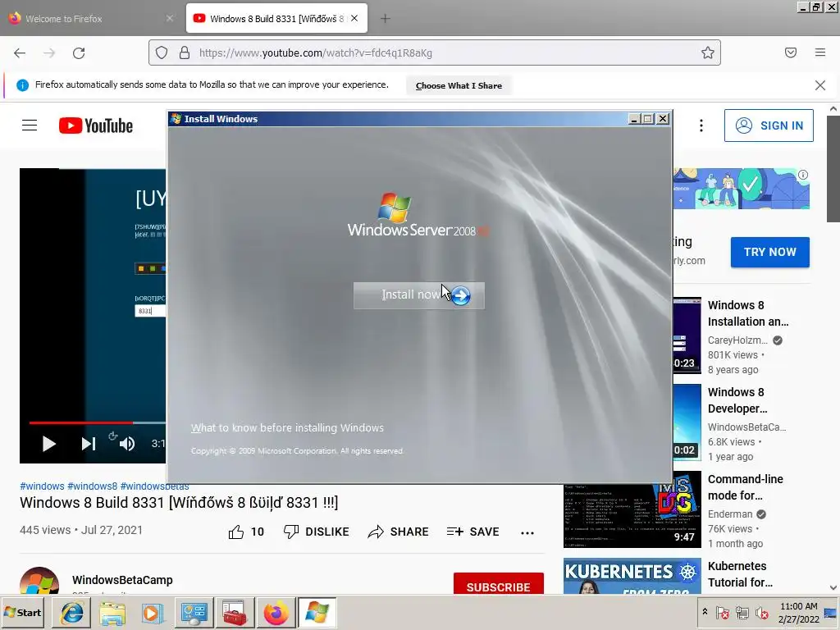Click the TRY NOW ad button

(769, 252)
